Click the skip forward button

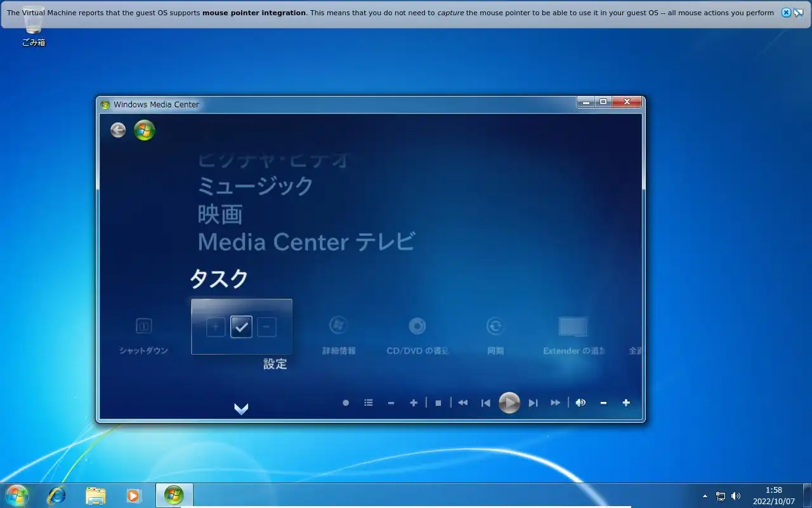[x=533, y=403]
